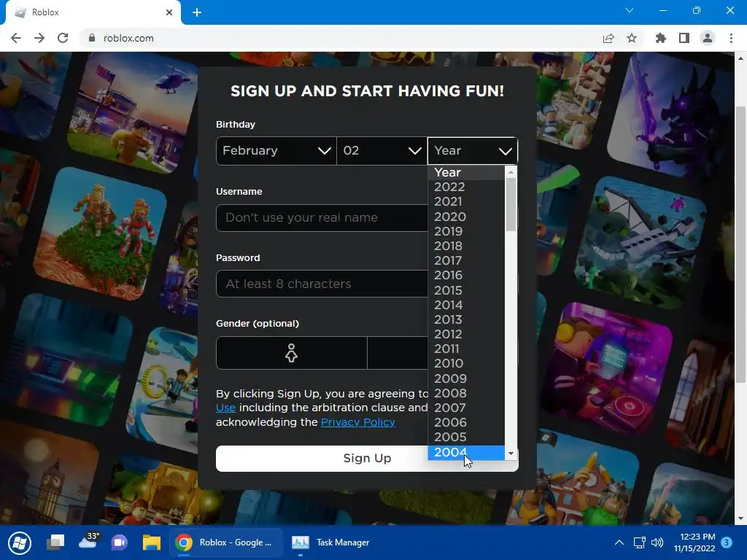
Task: Select 2011 in year list
Action: coord(466,349)
